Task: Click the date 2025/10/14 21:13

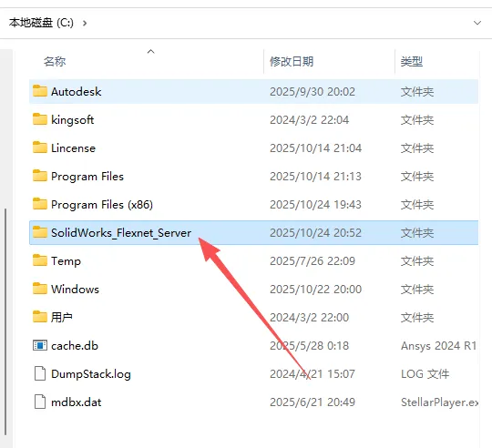Action: pyautogui.click(x=315, y=176)
